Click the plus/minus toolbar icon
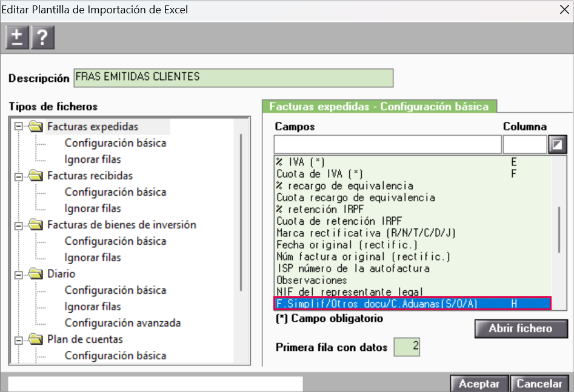Image resolution: width=574 pixels, height=392 pixels. 17,38
